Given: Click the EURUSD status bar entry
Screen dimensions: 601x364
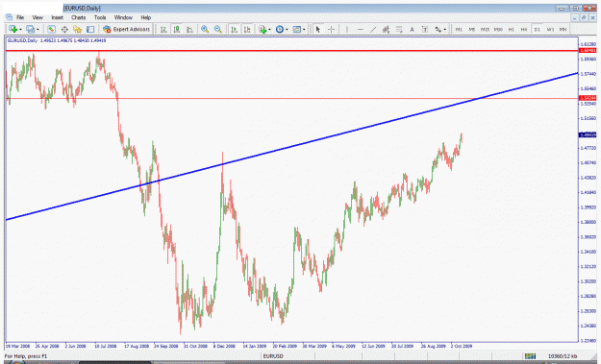Looking at the screenshot, I should [273, 356].
